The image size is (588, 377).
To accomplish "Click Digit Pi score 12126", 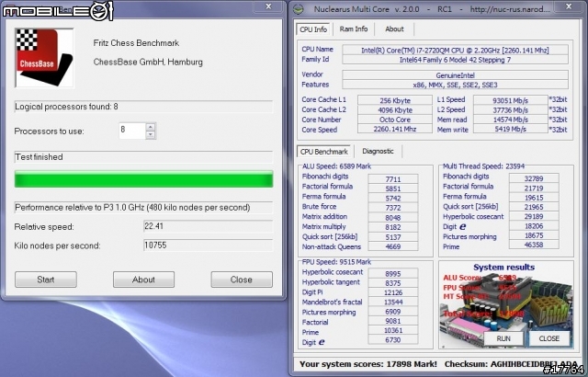I will (393, 292).
